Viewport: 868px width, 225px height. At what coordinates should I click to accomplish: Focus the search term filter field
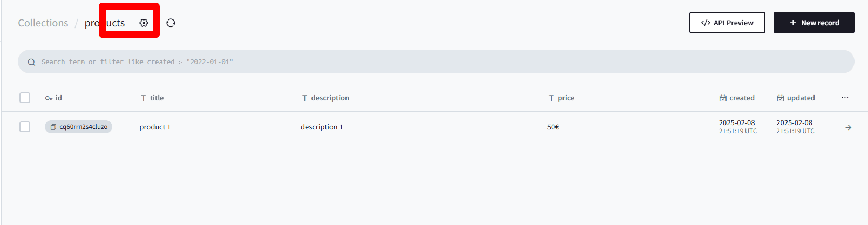436,62
